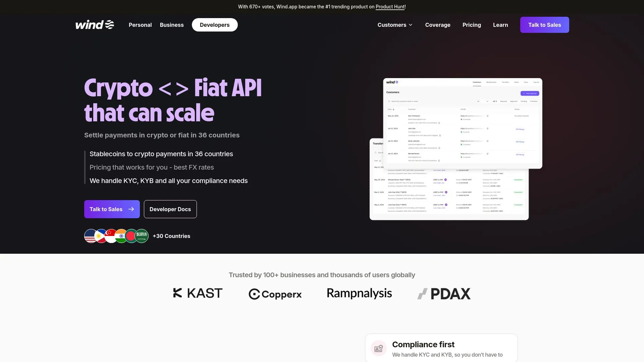Click the Wind logo in header

pyautogui.click(x=95, y=25)
